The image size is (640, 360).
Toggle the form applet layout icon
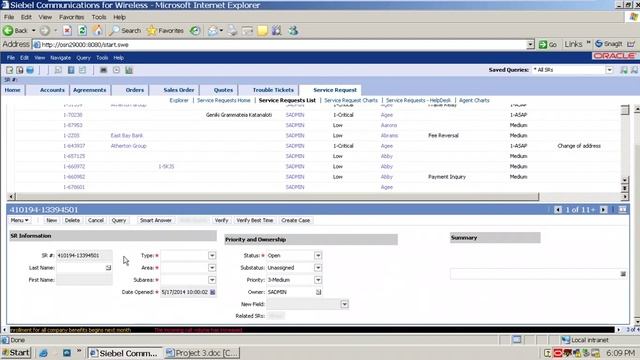point(622,209)
